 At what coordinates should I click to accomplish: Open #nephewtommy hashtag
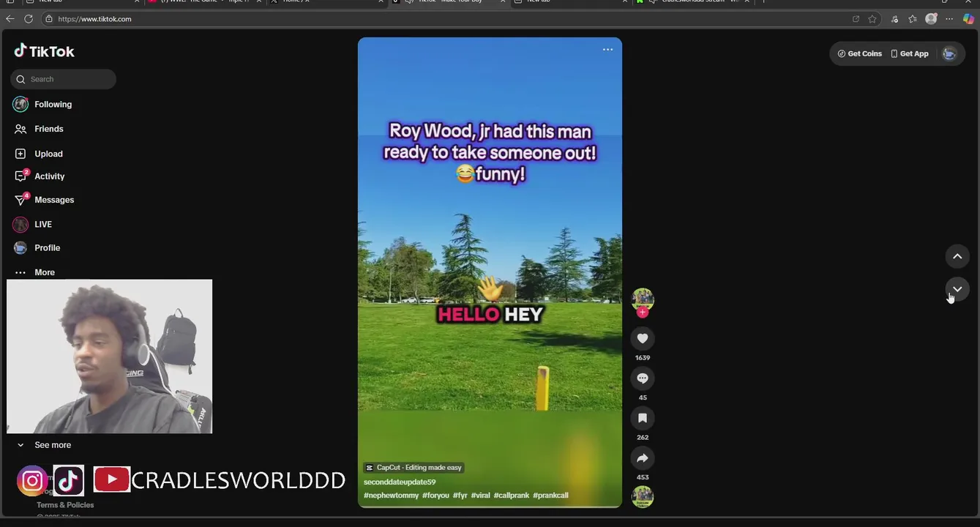pos(392,496)
